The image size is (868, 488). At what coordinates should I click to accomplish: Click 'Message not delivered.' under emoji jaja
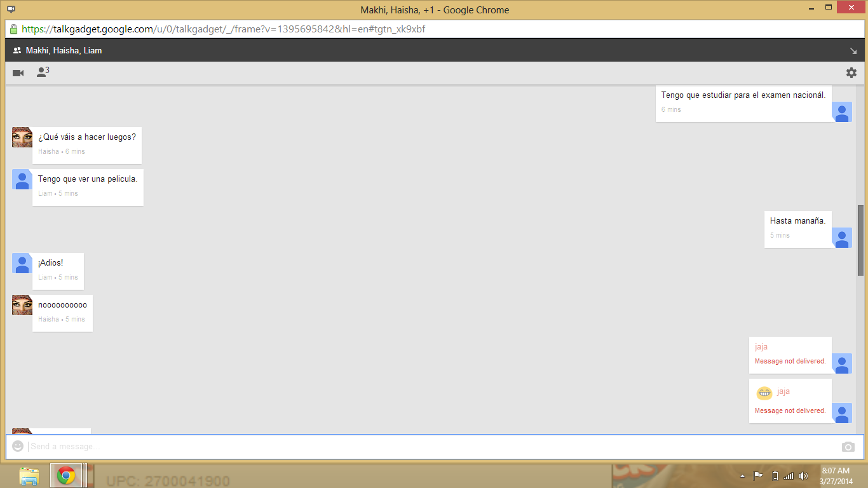click(x=790, y=411)
